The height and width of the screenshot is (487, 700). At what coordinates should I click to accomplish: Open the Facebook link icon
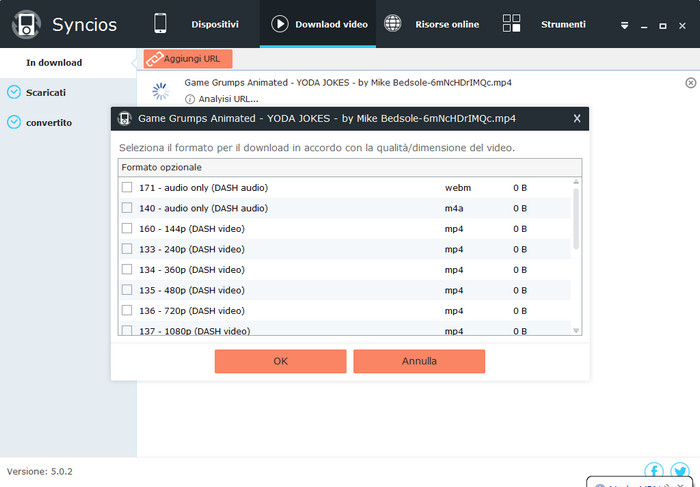tap(654, 471)
